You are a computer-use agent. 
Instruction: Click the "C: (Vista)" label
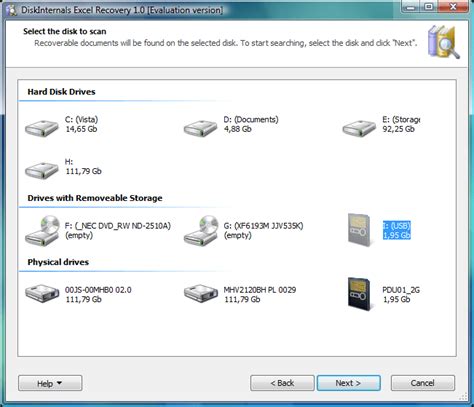(x=82, y=120)
